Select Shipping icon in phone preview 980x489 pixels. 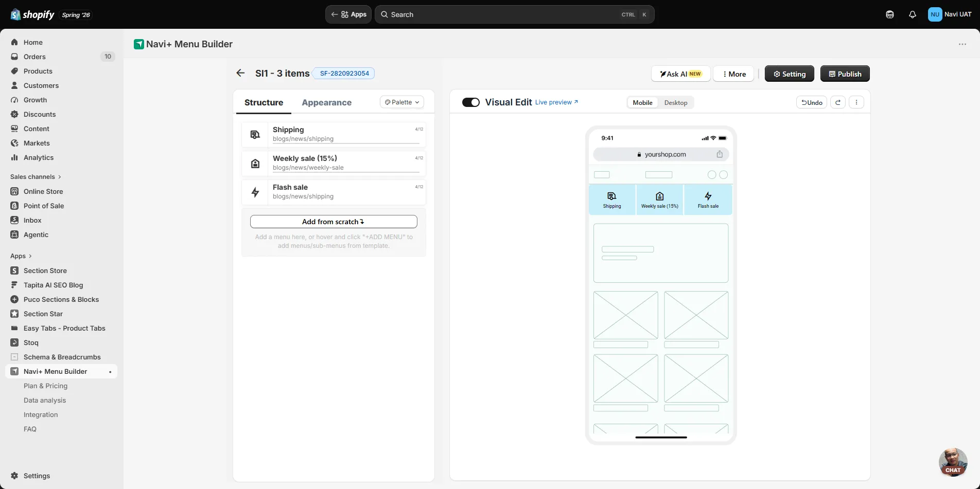[612, 196]
